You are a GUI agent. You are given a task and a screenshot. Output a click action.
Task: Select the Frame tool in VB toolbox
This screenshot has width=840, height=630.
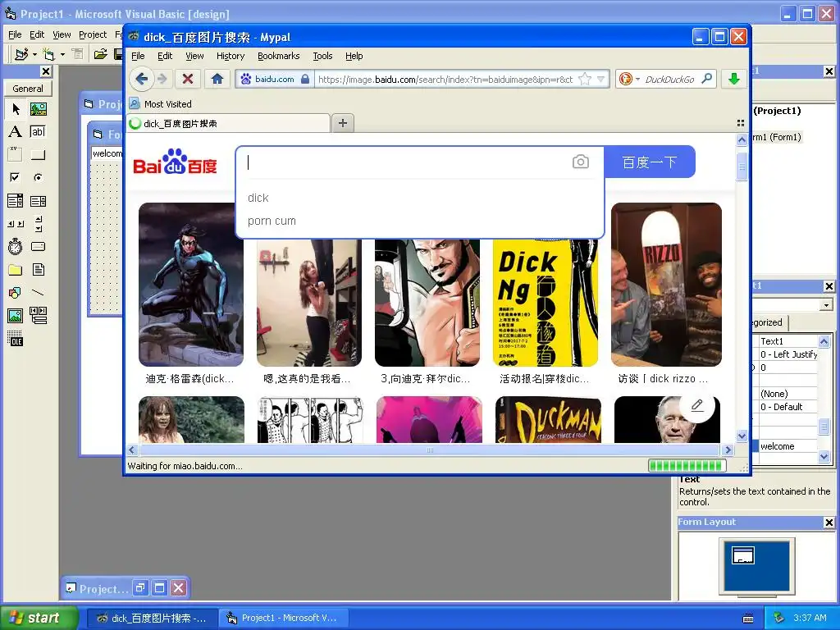16,155
